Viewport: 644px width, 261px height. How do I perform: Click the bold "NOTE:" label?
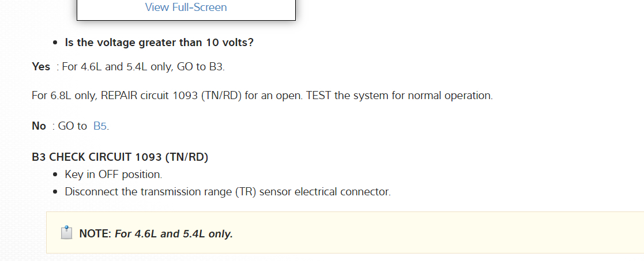pyautogui.click(x=95, y=234)
